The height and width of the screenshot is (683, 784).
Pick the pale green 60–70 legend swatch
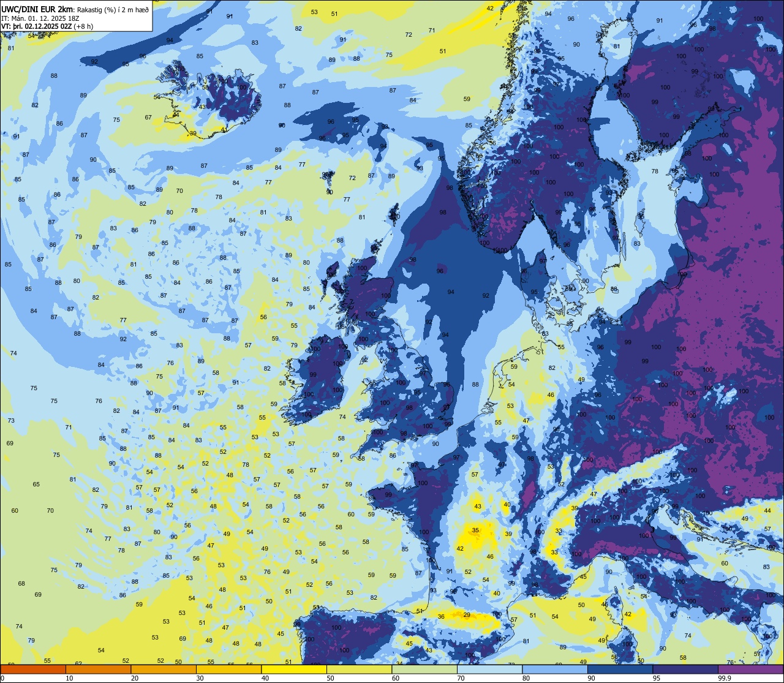[x=424, y=669]
